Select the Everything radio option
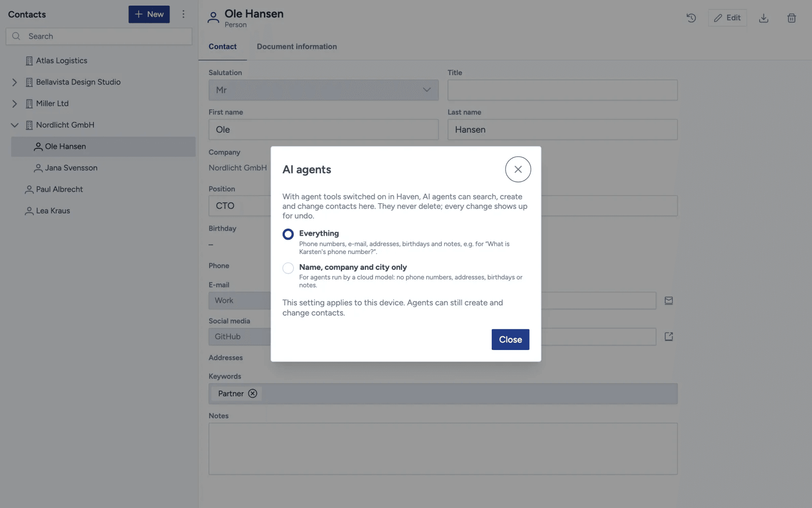Viewport: 812px width, 508px height. (288, 234)
